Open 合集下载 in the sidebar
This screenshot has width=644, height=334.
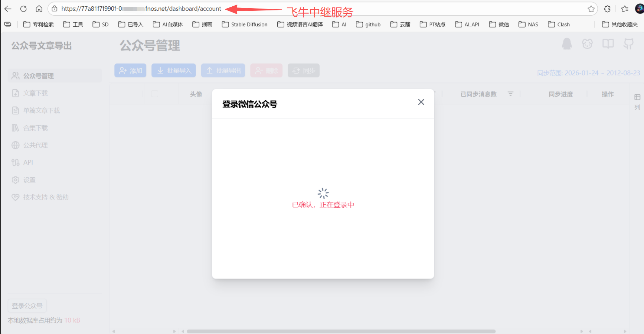point(55,128)
